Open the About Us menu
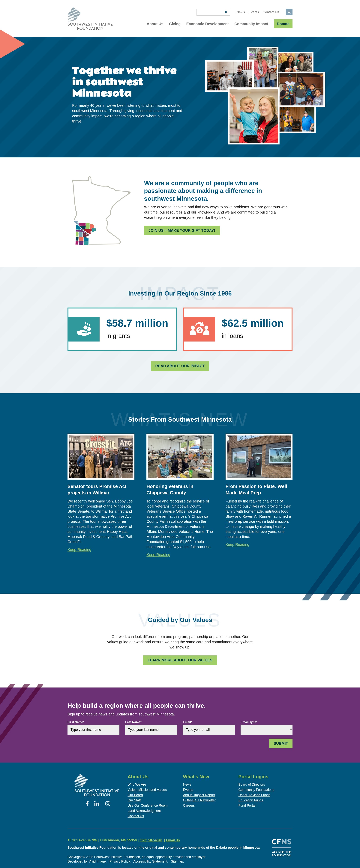The width and height of the screenshot is (360, 868). coord(155,24)
